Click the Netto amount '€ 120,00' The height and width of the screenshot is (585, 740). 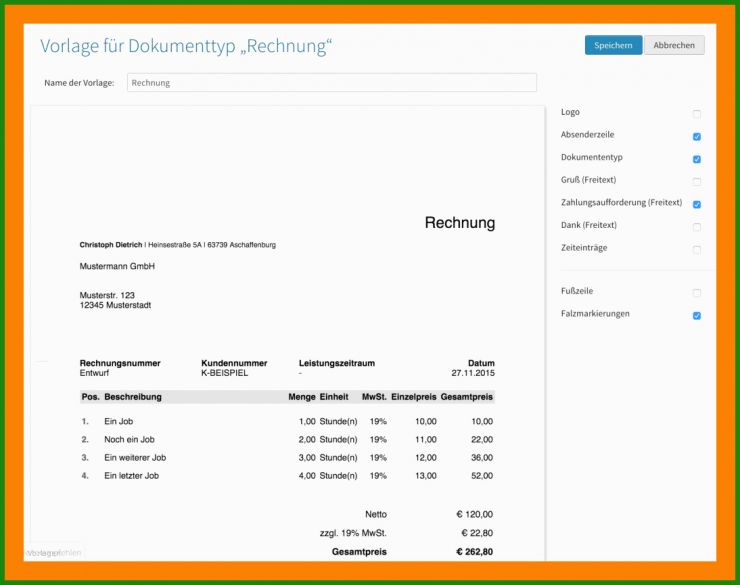click(474, 514)
